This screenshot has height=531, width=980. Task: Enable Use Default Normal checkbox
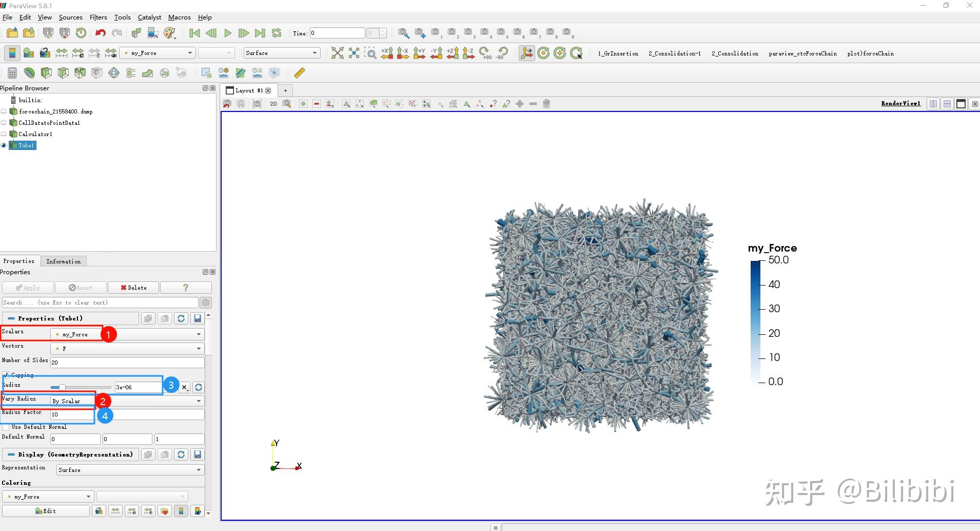click(x=6, y=427)
